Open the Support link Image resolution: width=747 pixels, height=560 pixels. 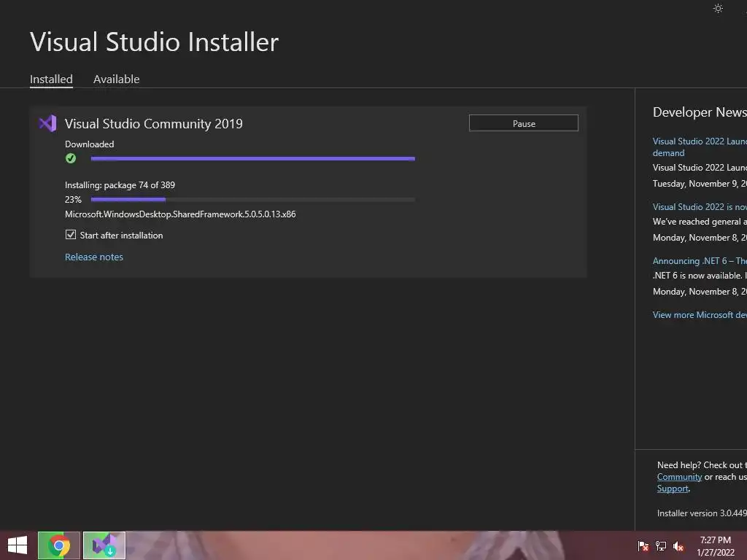673,489
